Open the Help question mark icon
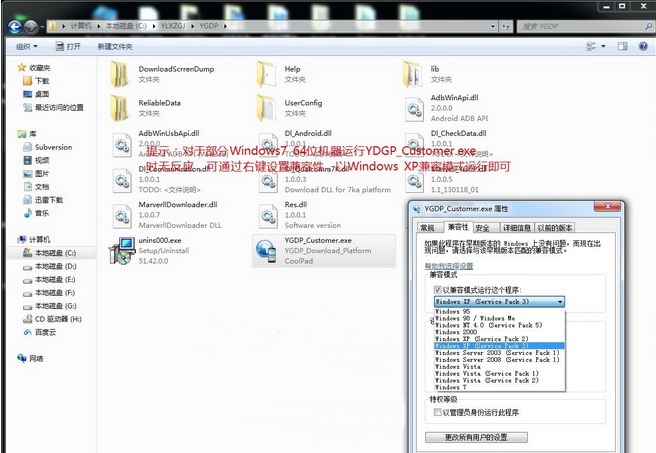The width and height of the screenshot is (656, 453). point(643,46)
